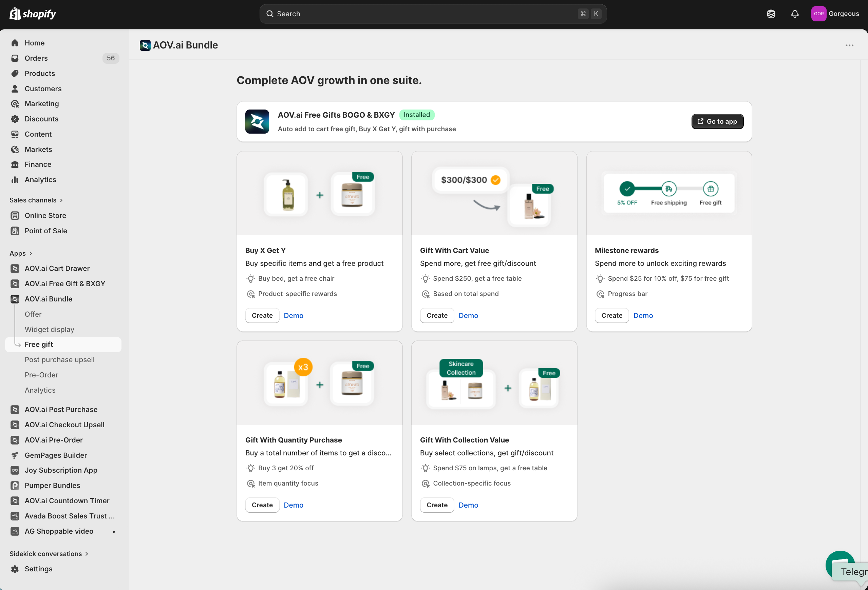Click the Buy X Get Y preview image
The height and width of the screenshot is (590, 868).
[x=319, y=193]
